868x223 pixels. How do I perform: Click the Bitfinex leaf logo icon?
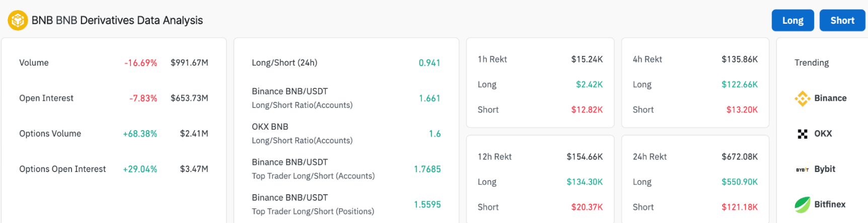[803, 204]
